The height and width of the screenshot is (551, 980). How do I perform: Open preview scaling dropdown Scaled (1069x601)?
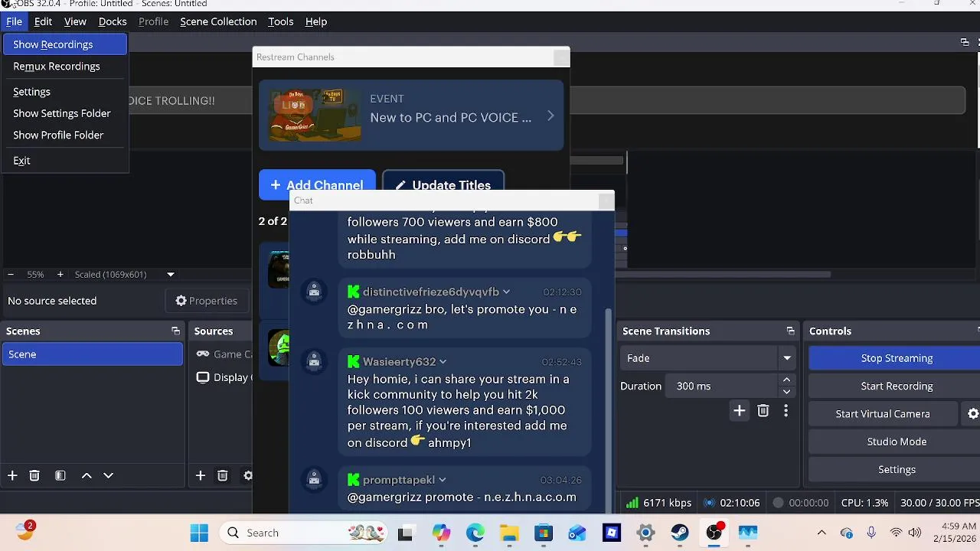pos(125,274)
